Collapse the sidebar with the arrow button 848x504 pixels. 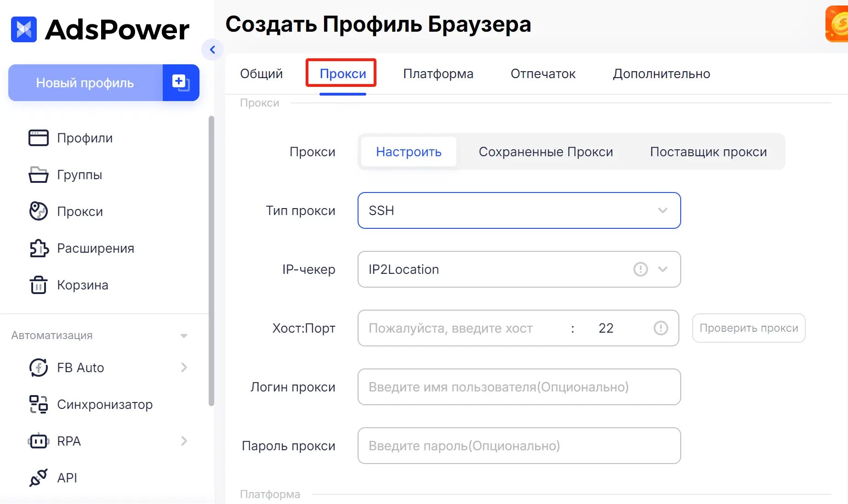(x=212, y=50)
